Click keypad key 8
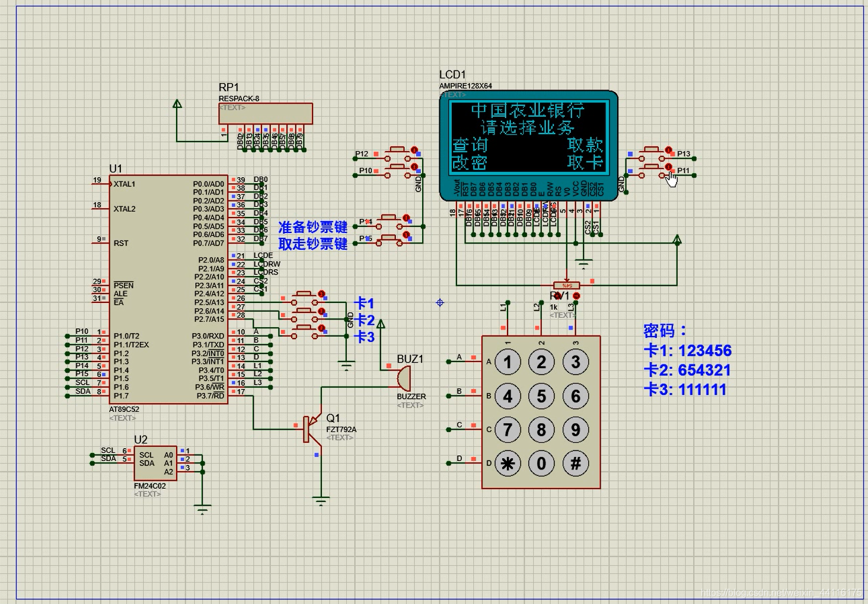The image size is (868, 604). tap(541, 430)
